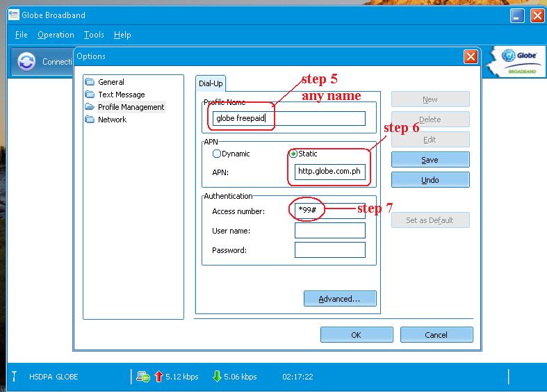Click OK in Options dialog
547x392 pixels.
357,335
